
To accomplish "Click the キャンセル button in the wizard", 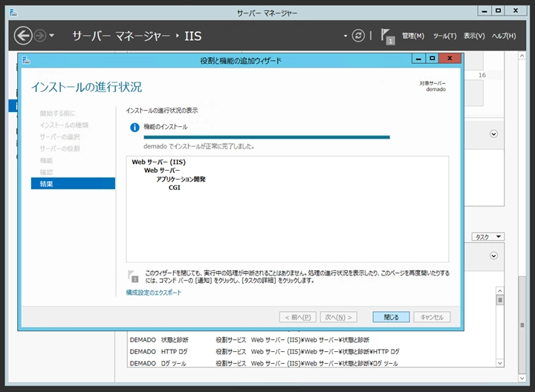I will tap(432, 317).
